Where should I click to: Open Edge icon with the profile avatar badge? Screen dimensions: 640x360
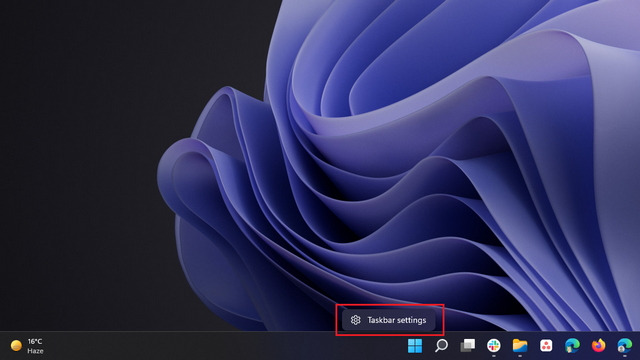(624, 346)
